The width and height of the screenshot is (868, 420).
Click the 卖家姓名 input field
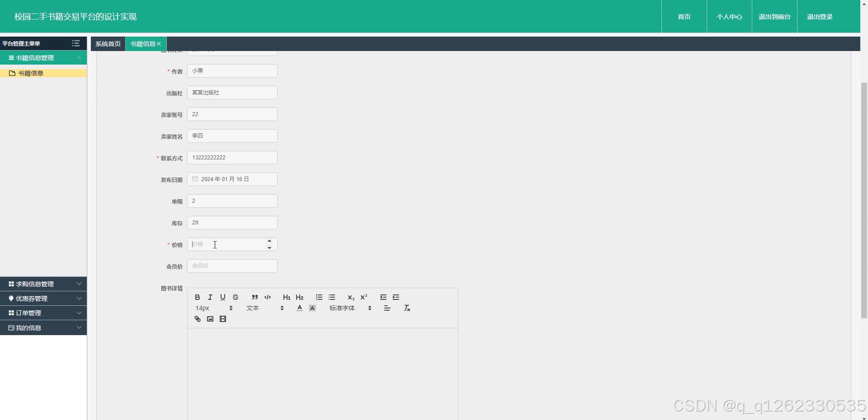coord(232,136)
